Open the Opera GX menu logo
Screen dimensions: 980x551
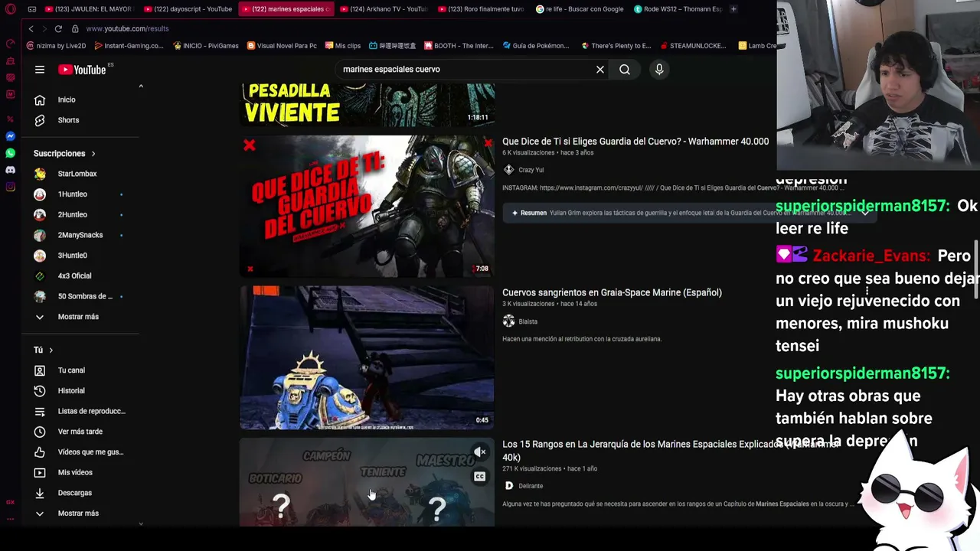[x=10, y=9]
